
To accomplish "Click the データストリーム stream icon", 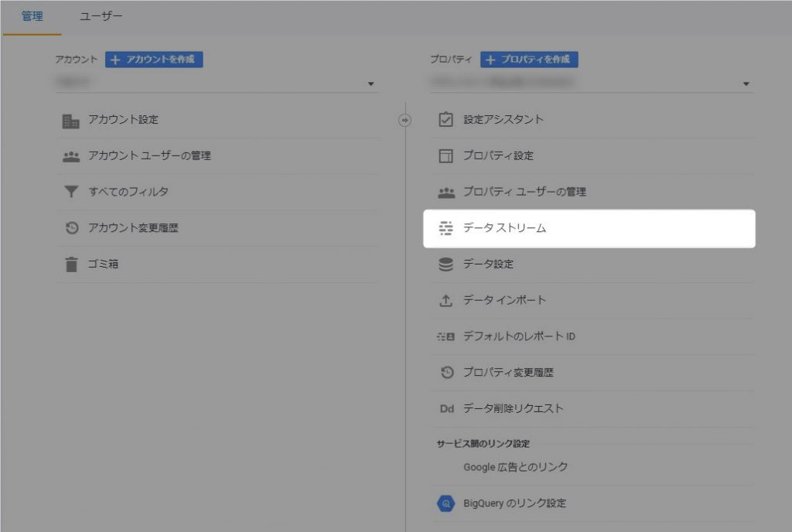I will (445, 228).
